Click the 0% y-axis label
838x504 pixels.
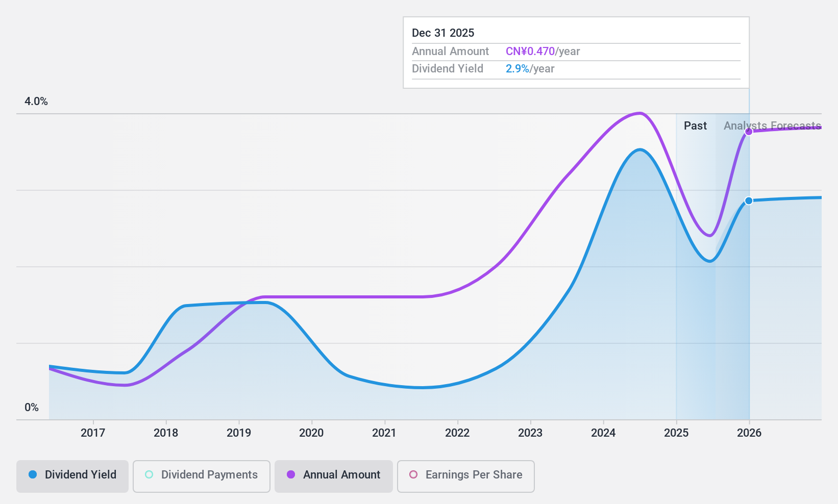pos(32,408)
